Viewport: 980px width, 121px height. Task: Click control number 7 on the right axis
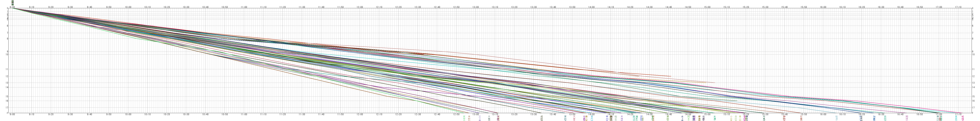click(x=973, y=33)
